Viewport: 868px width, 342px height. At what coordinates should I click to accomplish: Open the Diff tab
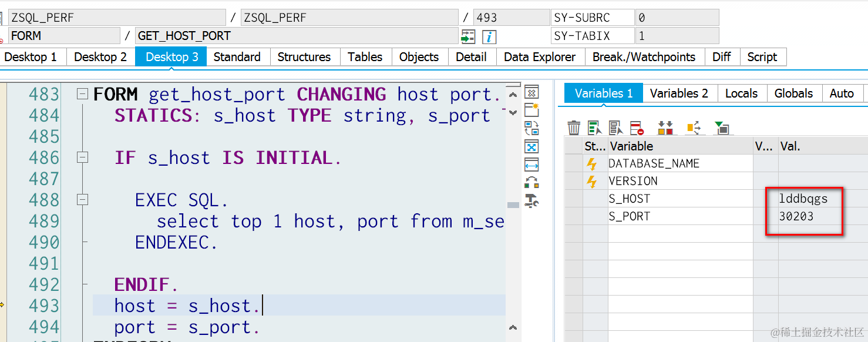pyautogui.click(x=722, y=57)
